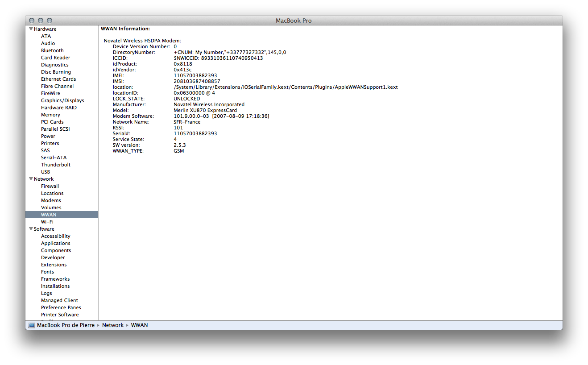Viewport: 588px width, 365px height.
Task: Show Thunderbolt hardware information
Action: pos(56,165)
